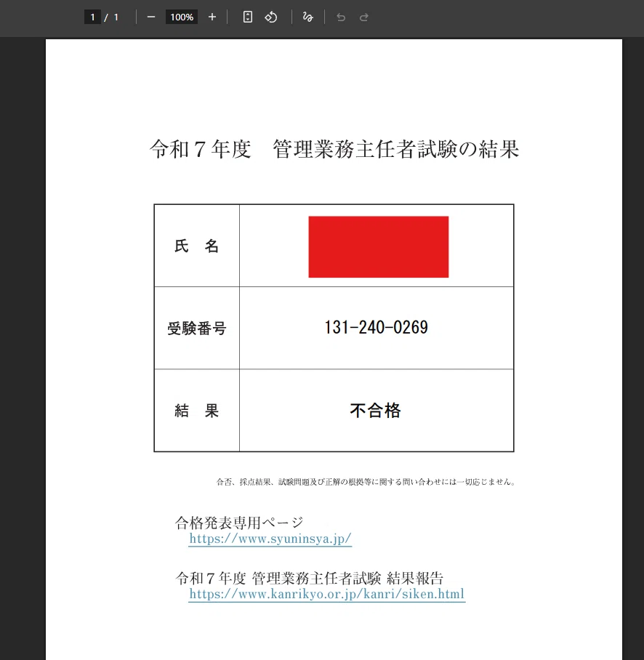644x660 pixels.
Task: Select the draw annotation tool
Action: tap(307, 17)
